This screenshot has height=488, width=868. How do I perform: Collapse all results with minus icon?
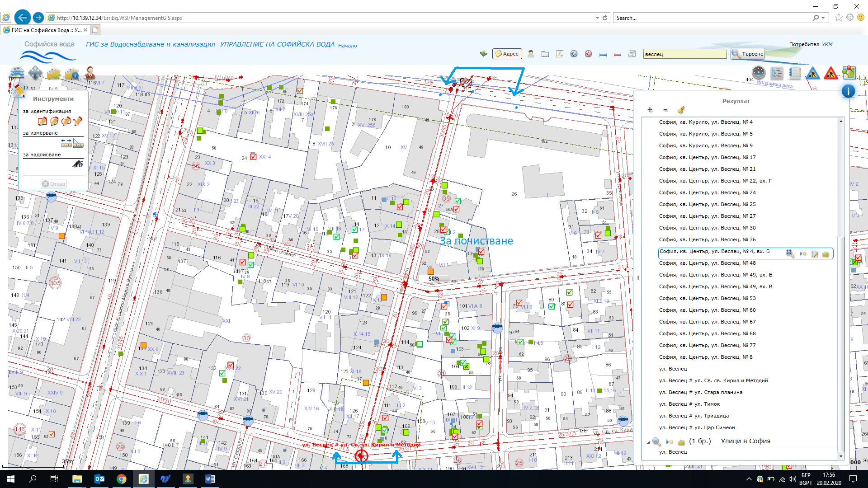pyautogui.click(x=665, y=110)
